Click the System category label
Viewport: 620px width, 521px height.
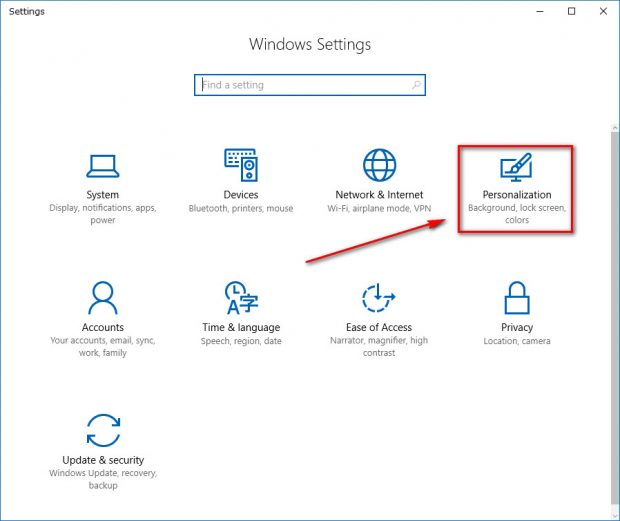(x=102, y=194)
